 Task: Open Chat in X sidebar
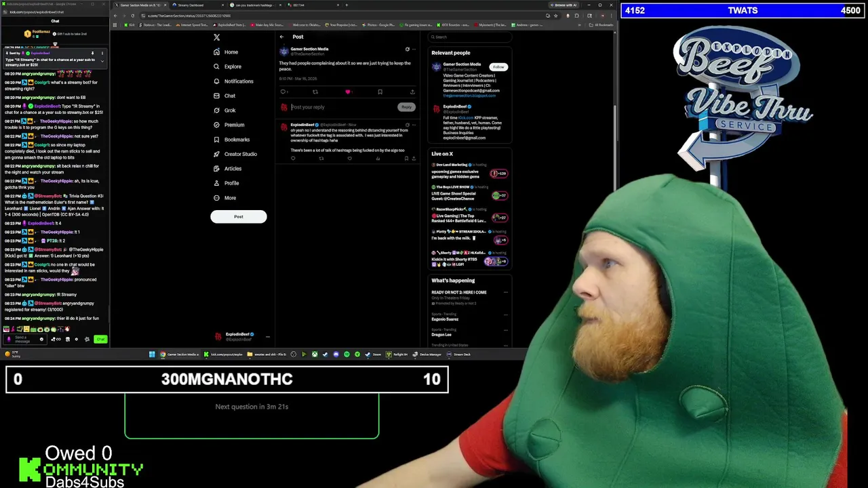click(x=224, y=96)
